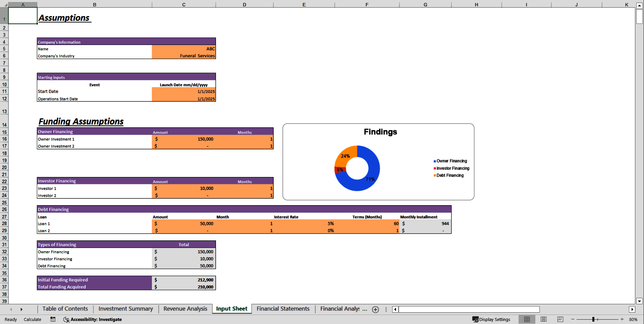This screenshot has height=324, width=644.
Task: Click the Add Sheet plus button
Action: (375, 310)
